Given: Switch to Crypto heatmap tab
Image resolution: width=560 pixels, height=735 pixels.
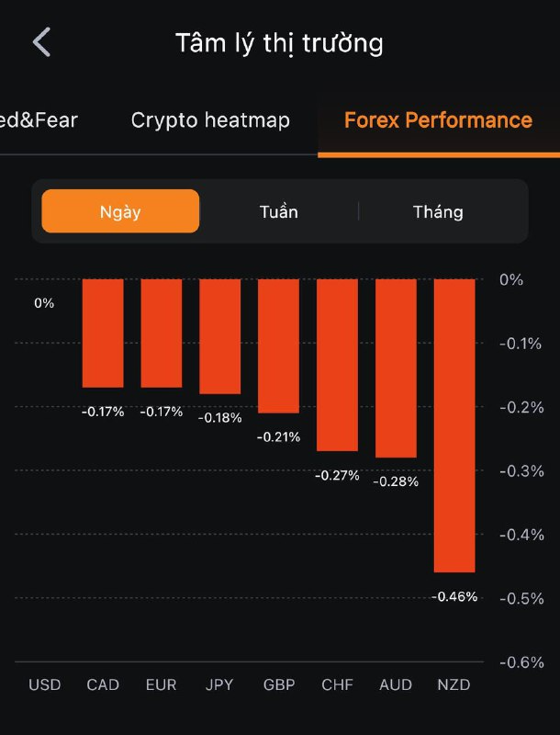Looking at the screenshot, I should tap(210, 120).
